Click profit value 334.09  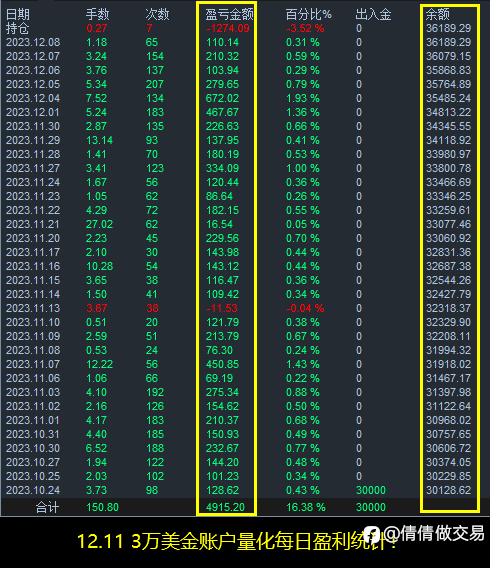(x=222, y=168)
